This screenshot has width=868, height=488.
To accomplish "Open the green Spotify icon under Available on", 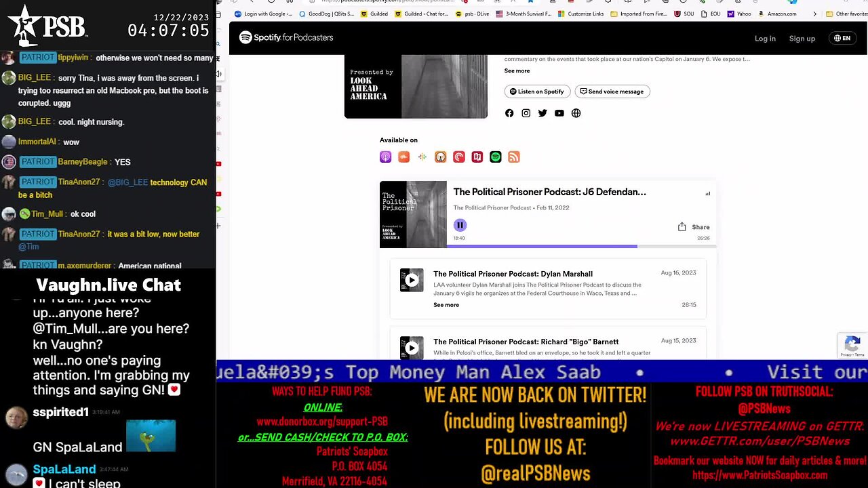I will point(496,157).
